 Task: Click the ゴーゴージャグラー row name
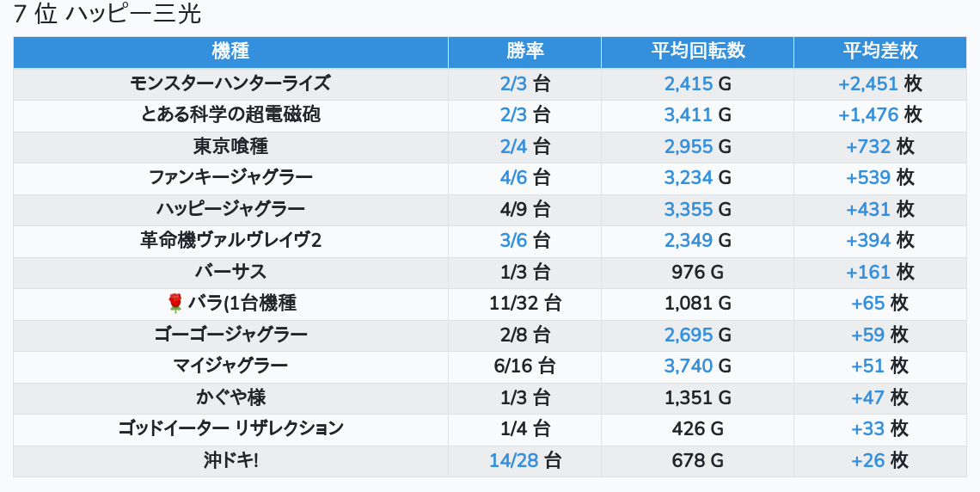[x=230, y=335]
